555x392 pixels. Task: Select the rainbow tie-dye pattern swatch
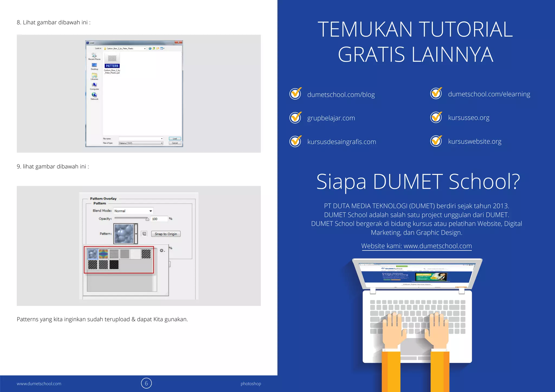pos(103,254)
